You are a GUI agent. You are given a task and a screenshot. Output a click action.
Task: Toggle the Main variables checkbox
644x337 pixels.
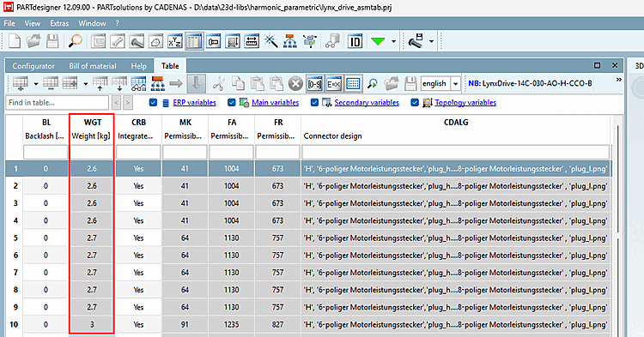[232, 103]
